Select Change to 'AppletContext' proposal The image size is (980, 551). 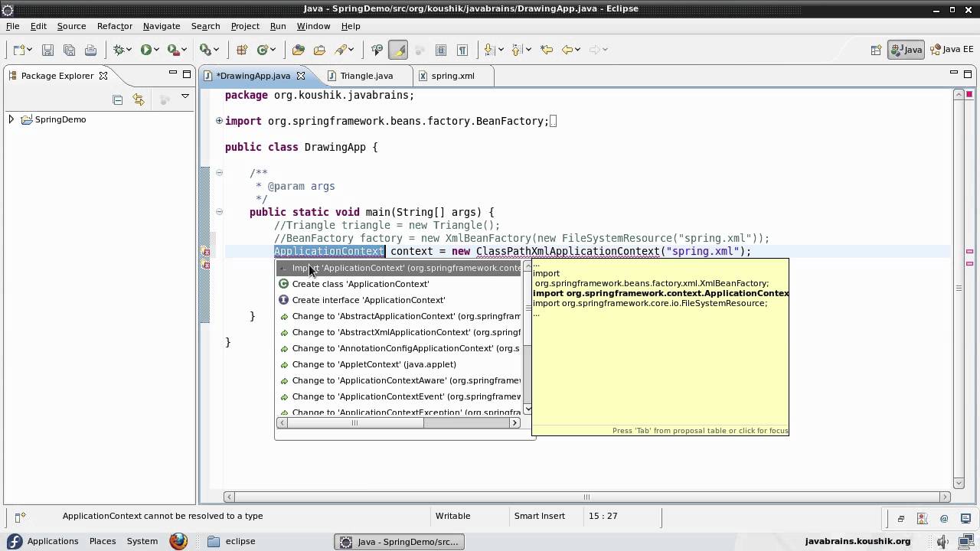point(399,364)
